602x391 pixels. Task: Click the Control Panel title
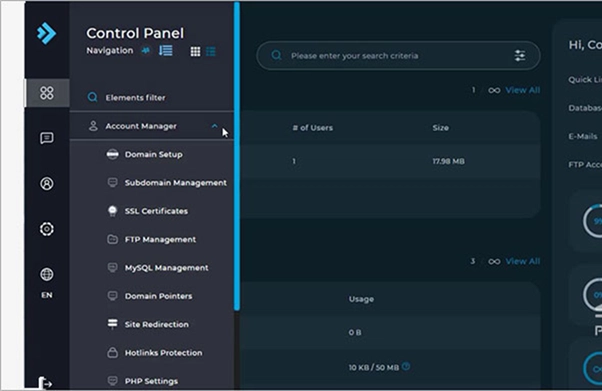(x=135, y=33)
